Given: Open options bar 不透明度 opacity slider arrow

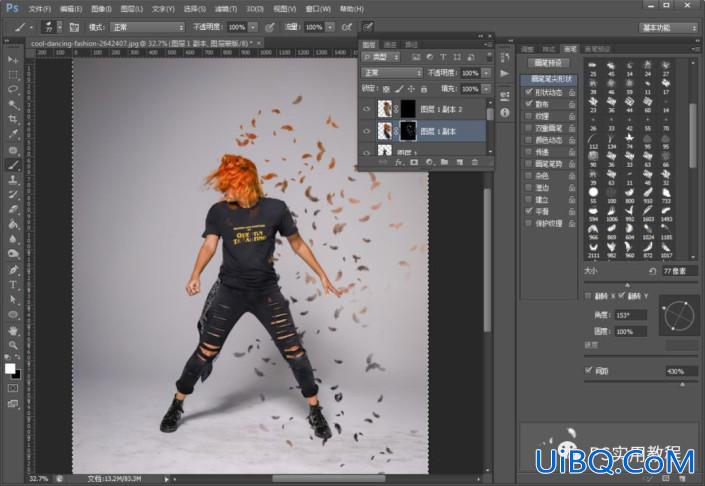Looking at the screenshot, I should [x=253, y=27].
